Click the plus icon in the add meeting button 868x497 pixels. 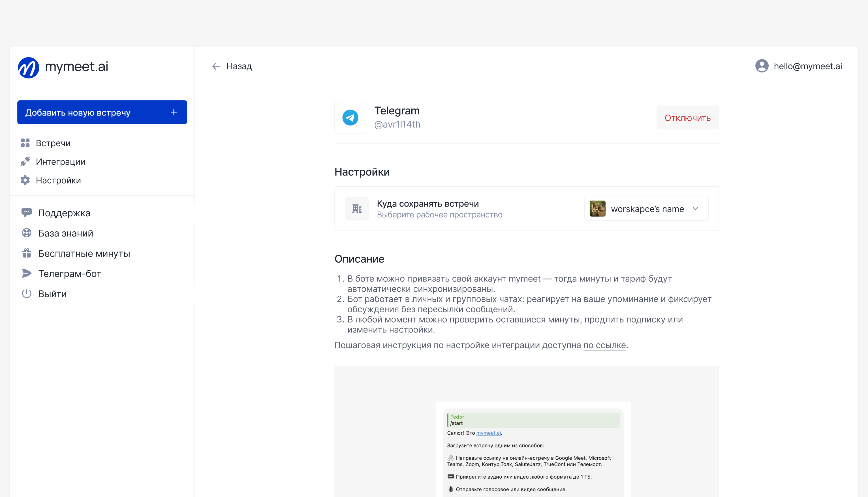174,112
